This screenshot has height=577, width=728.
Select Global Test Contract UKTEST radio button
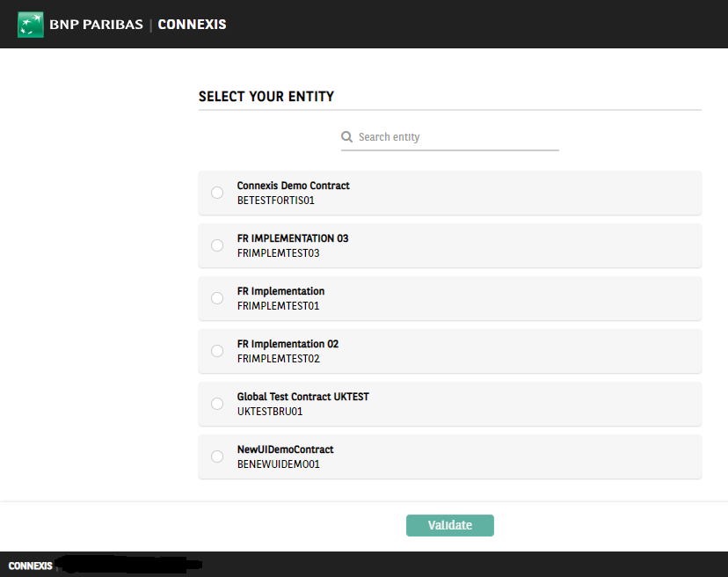pyautogui.click(x=217, y=404)
